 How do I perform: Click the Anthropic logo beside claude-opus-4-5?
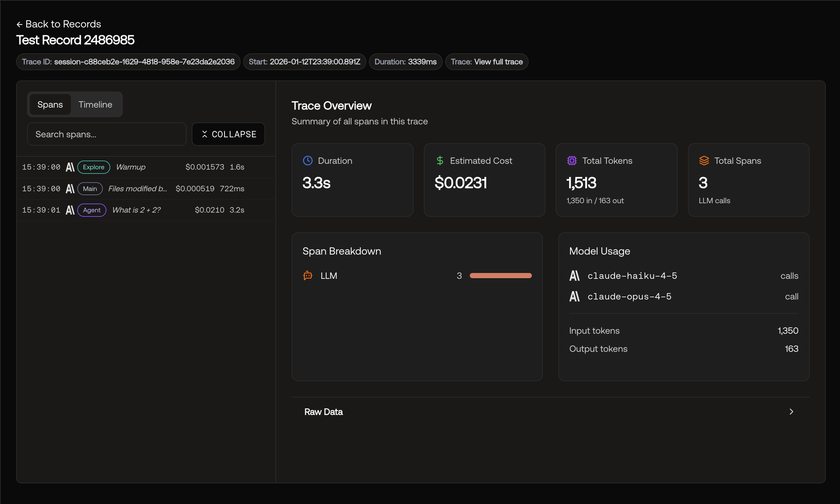pos(575,297)
